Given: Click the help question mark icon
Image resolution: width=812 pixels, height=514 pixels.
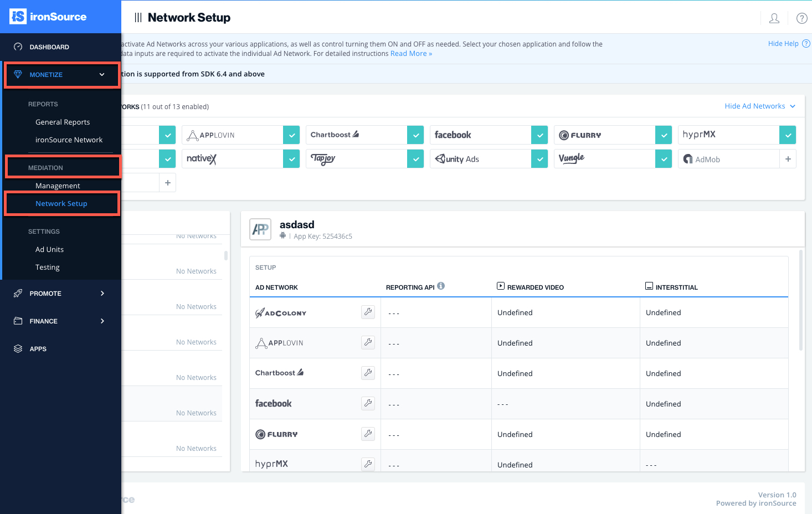Looking at the screenshot, I should [801, 18].
